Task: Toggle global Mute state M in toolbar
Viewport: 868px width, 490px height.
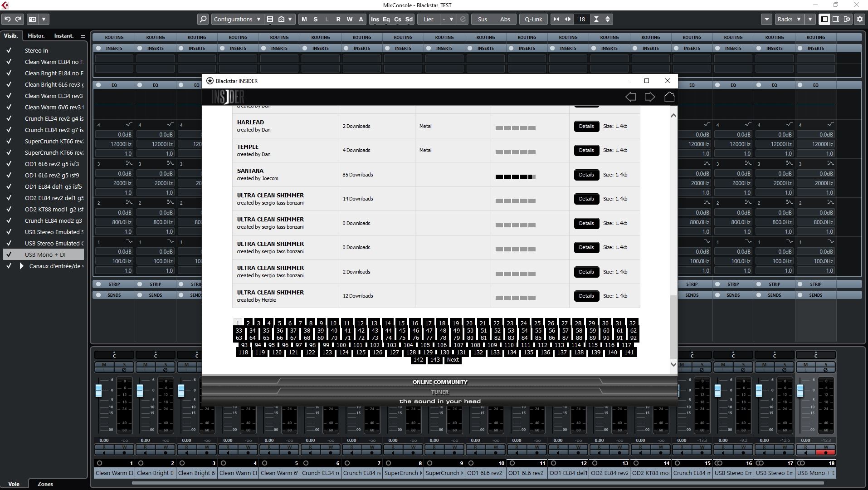Action: pos(304,19)
